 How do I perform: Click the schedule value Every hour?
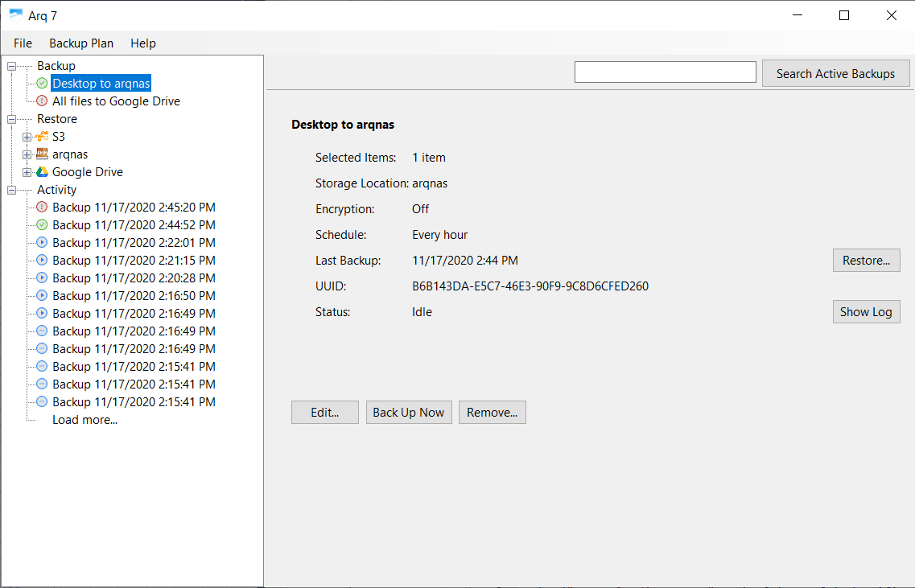(x=439, y=235)
